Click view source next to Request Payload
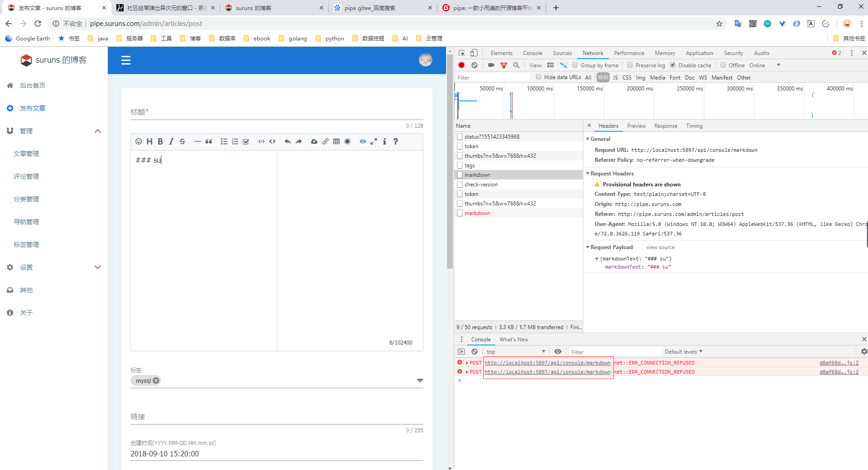 click(660, 247)
